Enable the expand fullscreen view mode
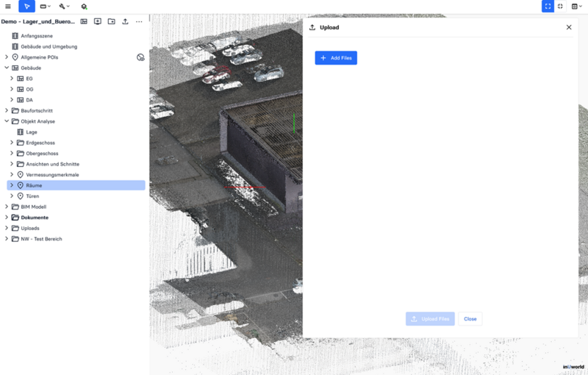 pos(548,6)
